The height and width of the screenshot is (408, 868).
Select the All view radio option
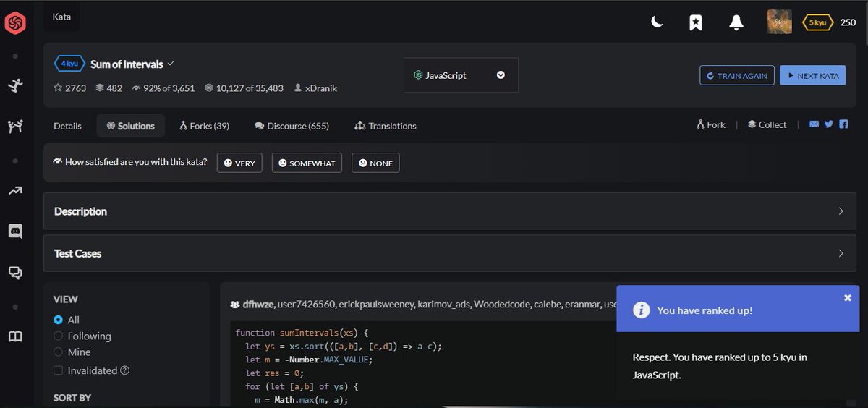pos(58,320)
